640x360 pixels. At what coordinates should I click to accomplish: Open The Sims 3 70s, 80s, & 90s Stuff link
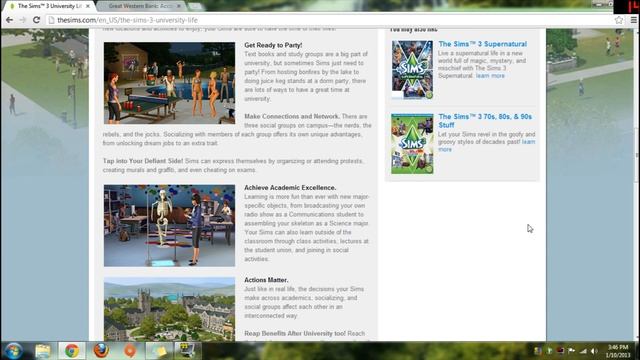[x=485, y=120]
